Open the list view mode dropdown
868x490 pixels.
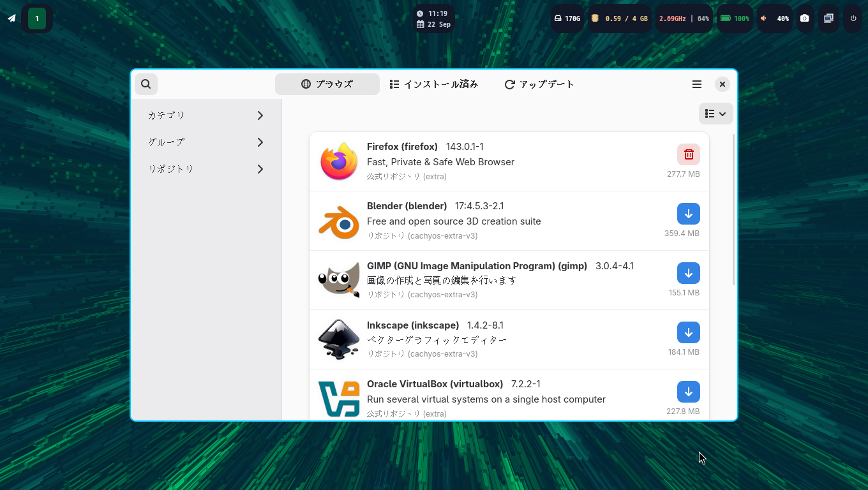pos(715,114)
